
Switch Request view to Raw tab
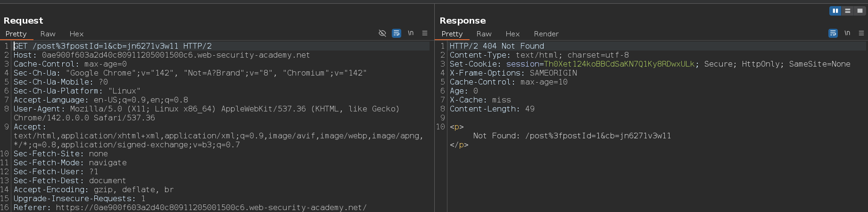tap(48, 34)
